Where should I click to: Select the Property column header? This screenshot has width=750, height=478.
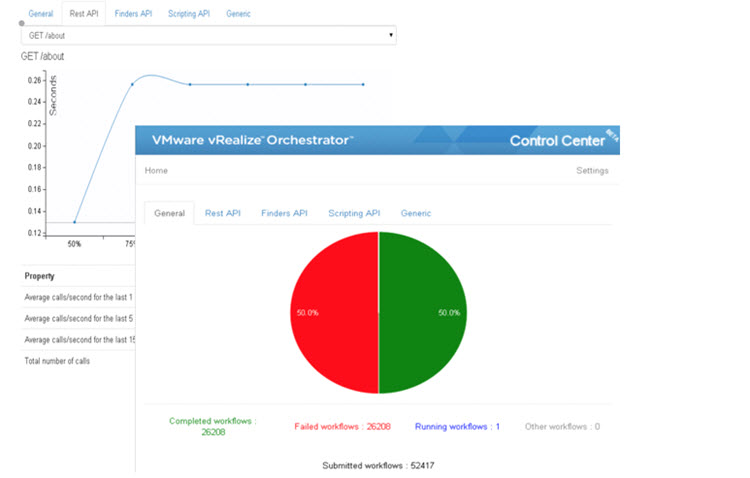pos(40,276)
